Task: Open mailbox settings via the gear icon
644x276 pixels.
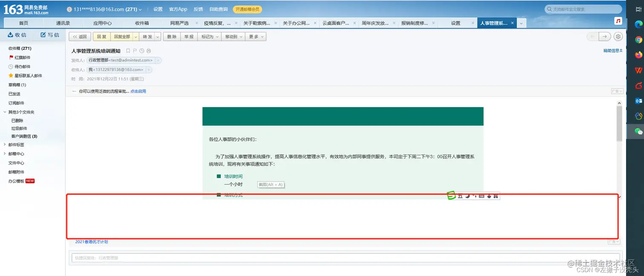Action: coord(618,37)
